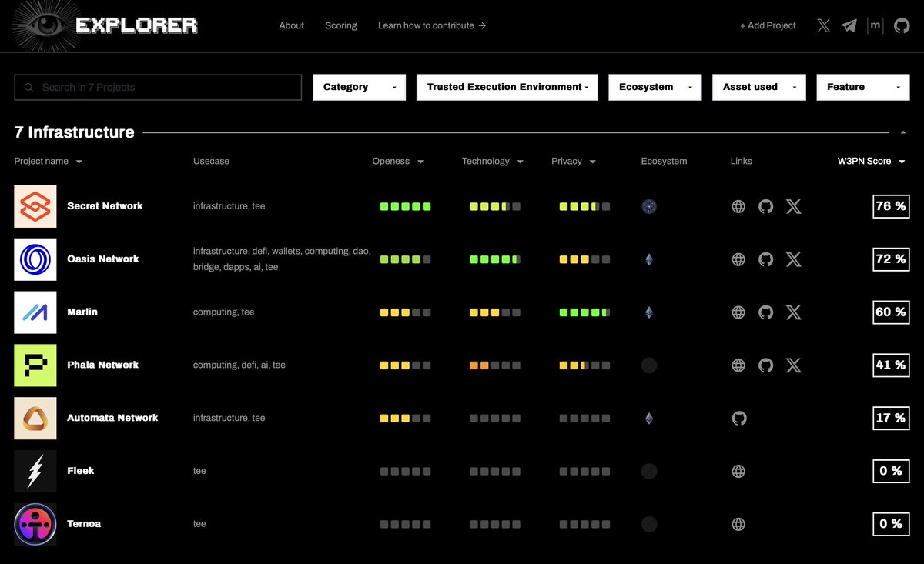This screenshot has width=924, height=564.
Task: Click Secret Network ecosystem icon
Action: (649, 206)
